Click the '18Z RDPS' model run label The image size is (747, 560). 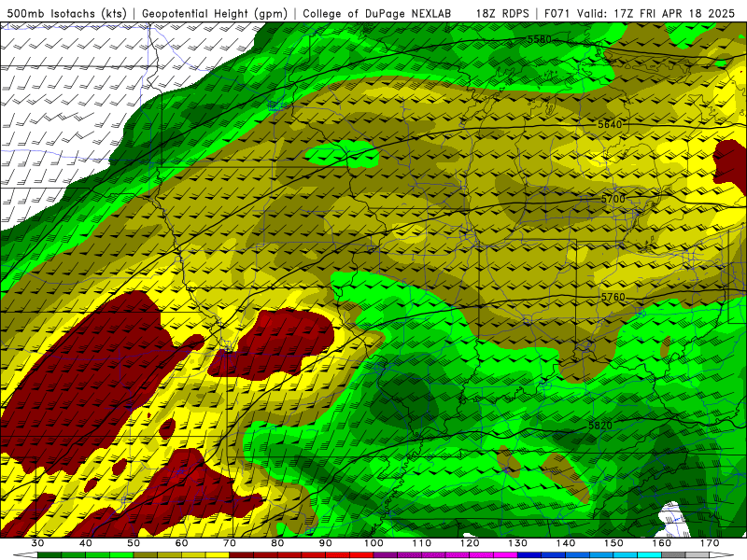pos(502,13)
